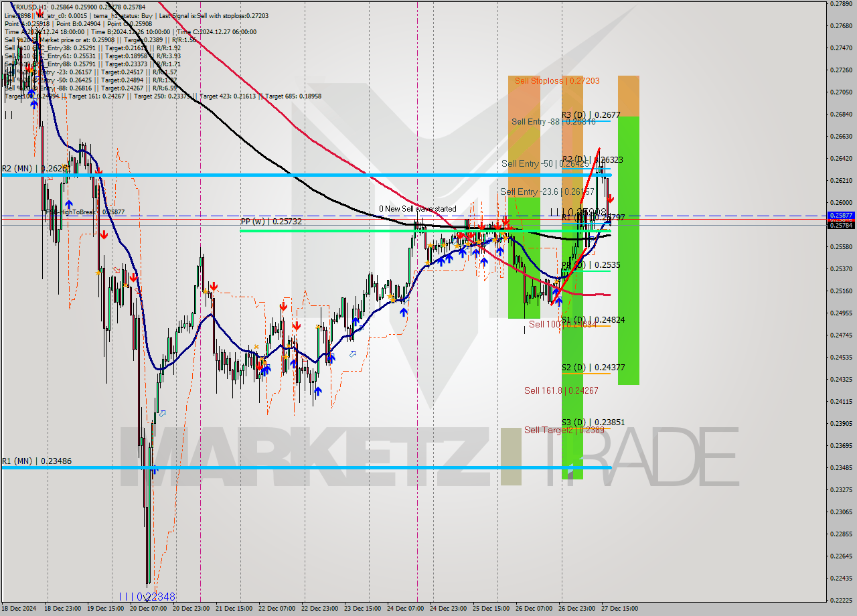Select the 'Target 685: 0.18958' text

click(x=293, y=96)
